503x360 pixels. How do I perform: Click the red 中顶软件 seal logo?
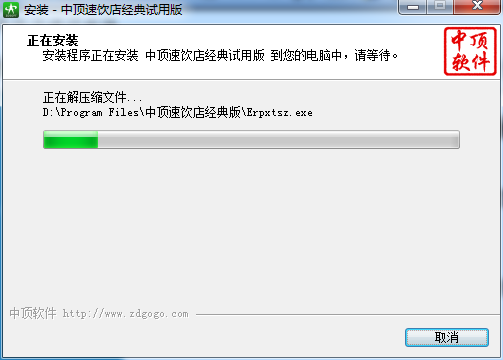pyautogui.click(x=470, y=51)
